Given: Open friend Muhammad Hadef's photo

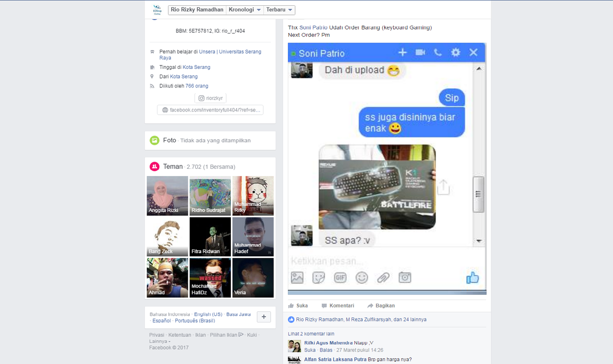Looking at the screenshot, I should 253,237.
